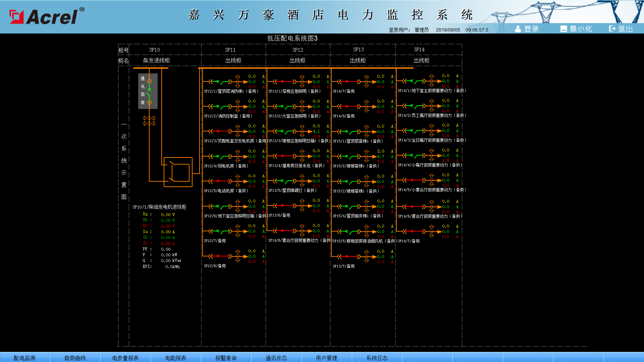Click the date 2019/09/05 display
The width and height of the screenshot is (644, 362).
[x=448, y=30]
